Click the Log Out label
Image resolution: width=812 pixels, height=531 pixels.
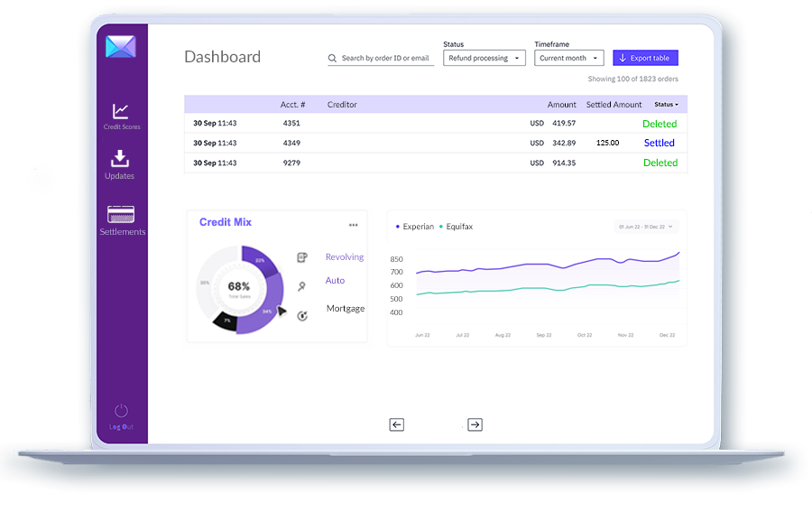pos(121,427)
